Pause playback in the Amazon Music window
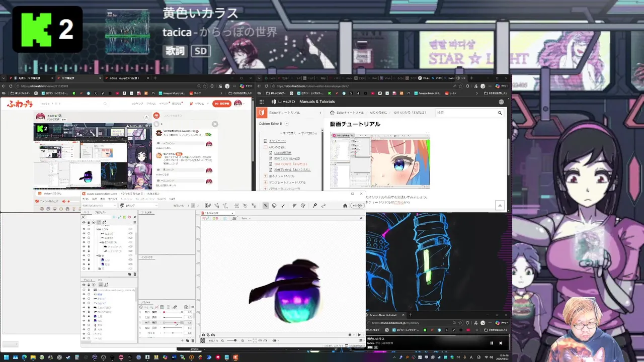Screen dimensions: 644x362 pyautogui.click(x=492, y=343)
